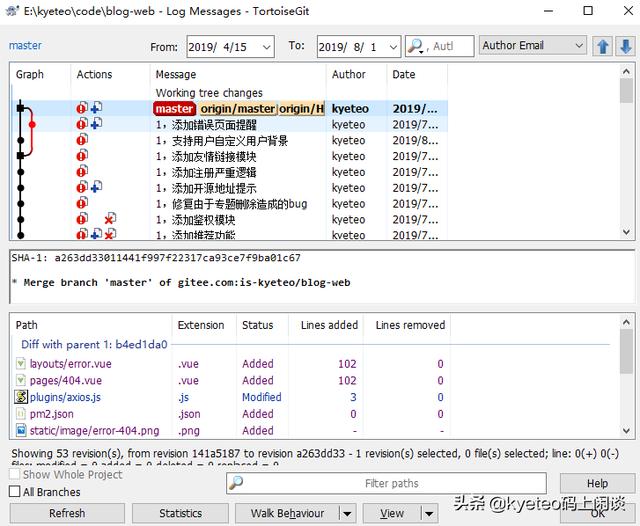The width and height of the screenshot is (640, 526).
Task: Open the Statistics dialog button
Action: pos(180,513)
